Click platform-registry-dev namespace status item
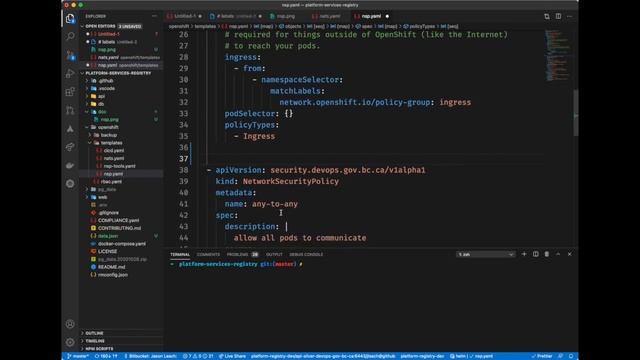Image resolution: width=640 pixels, height=360 pixels. (x=422, y=356)
